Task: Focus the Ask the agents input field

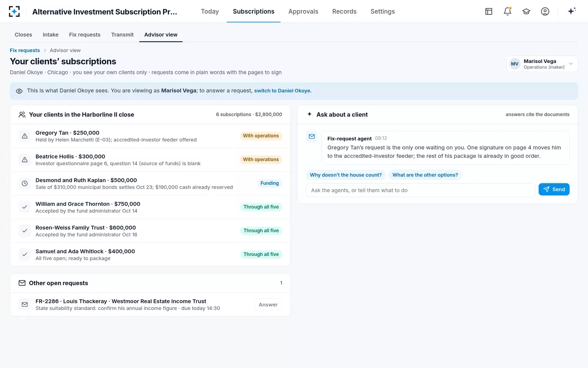Action: (421, 190)
